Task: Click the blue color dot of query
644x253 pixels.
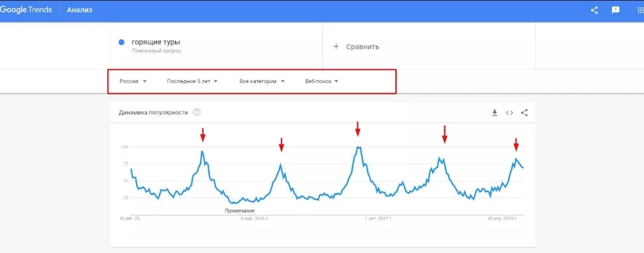Action: pos(121,42)
